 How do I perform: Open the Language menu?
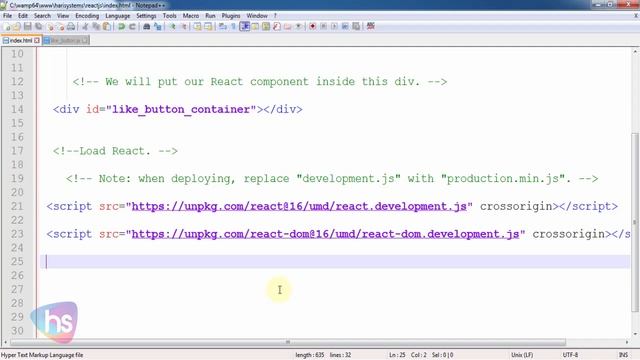(x=118, y=16)
